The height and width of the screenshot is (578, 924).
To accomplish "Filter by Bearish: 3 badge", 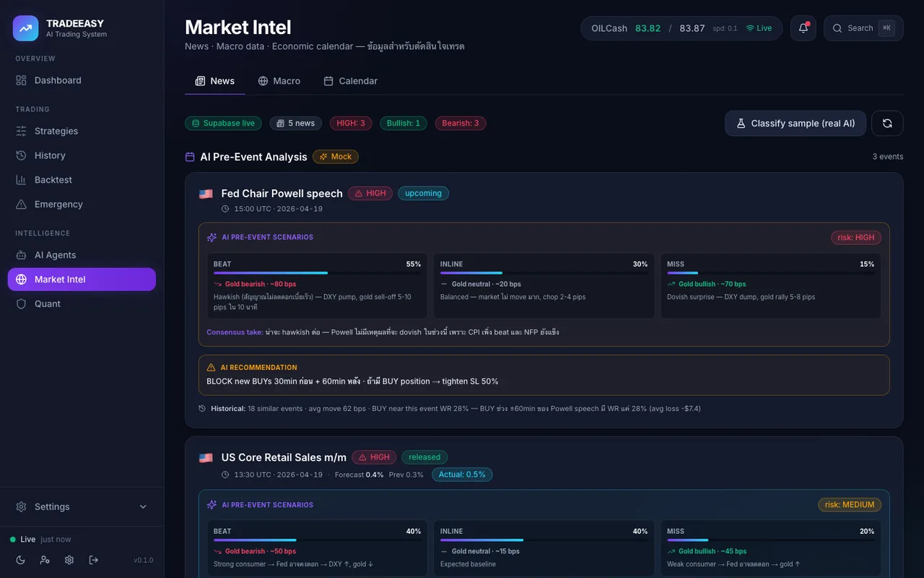I will (x=461, y=124).
